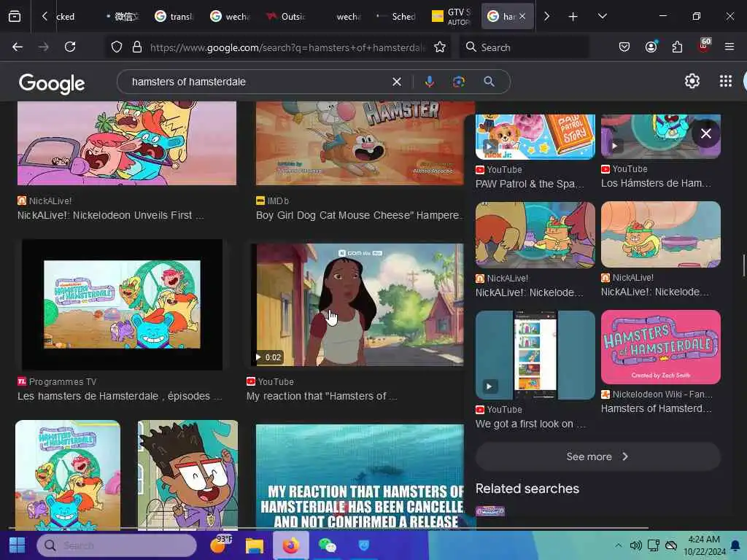This screenshot has height=560, width=747.
Task: Open the notifications bell in the taskbar
Action: point(735,545)
